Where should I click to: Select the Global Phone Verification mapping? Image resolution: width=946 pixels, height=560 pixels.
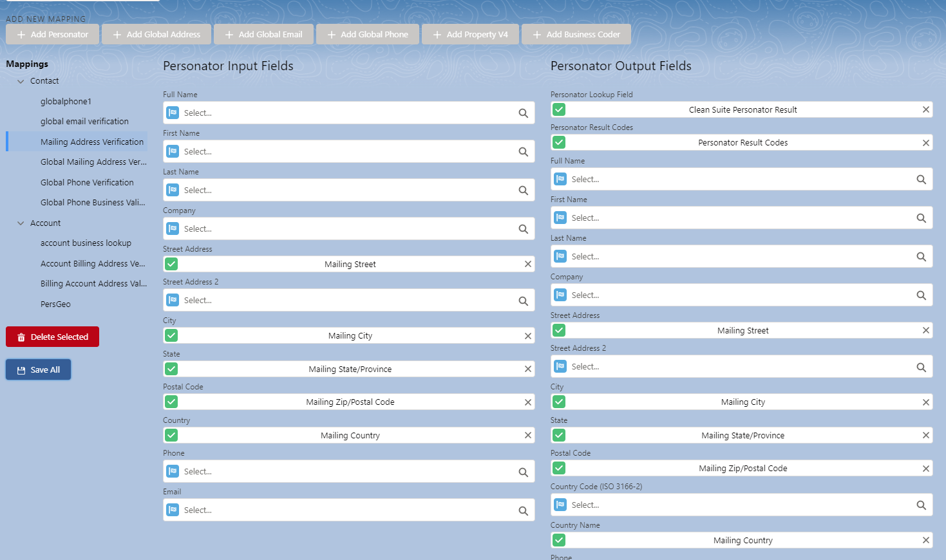click(x=87, y=183)
